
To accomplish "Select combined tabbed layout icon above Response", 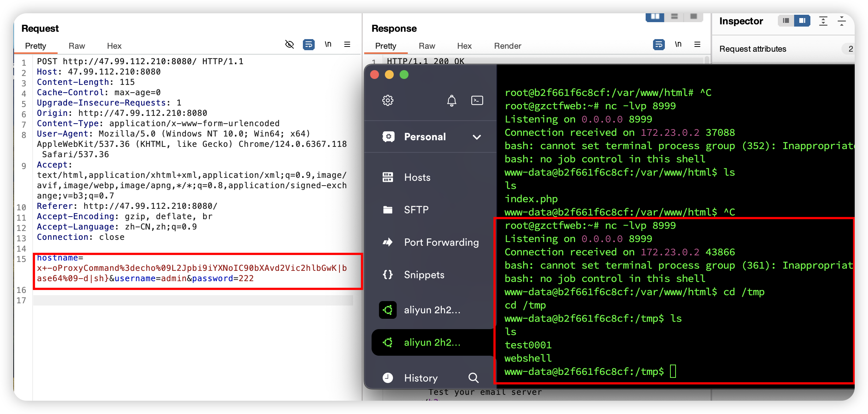I will click(x=694, y=17).
